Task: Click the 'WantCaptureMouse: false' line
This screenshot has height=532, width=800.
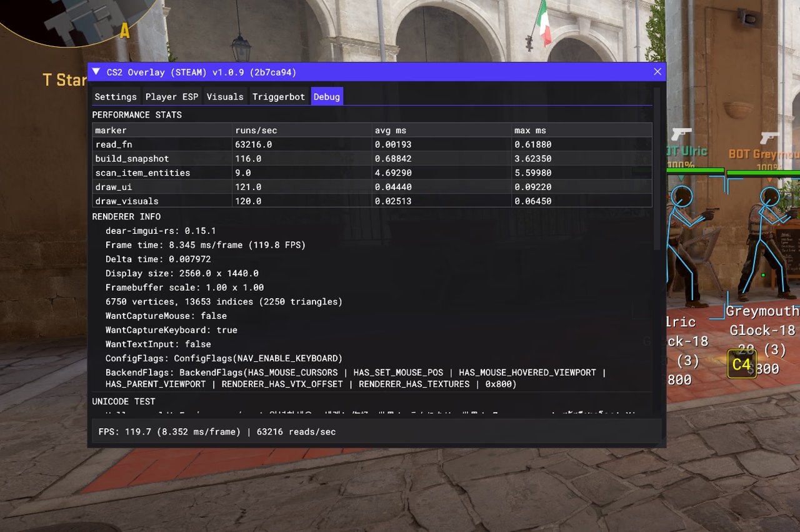Action: point(166,316)
